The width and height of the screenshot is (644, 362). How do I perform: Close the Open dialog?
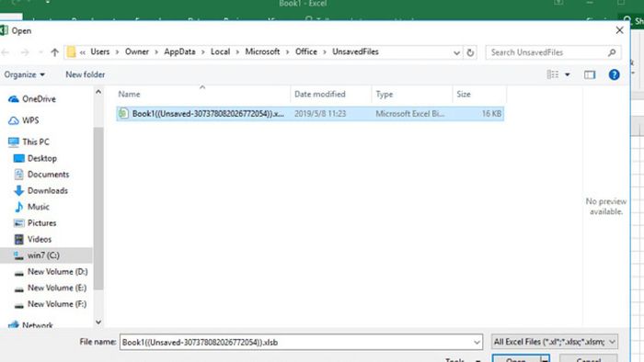tap(619, 30)
